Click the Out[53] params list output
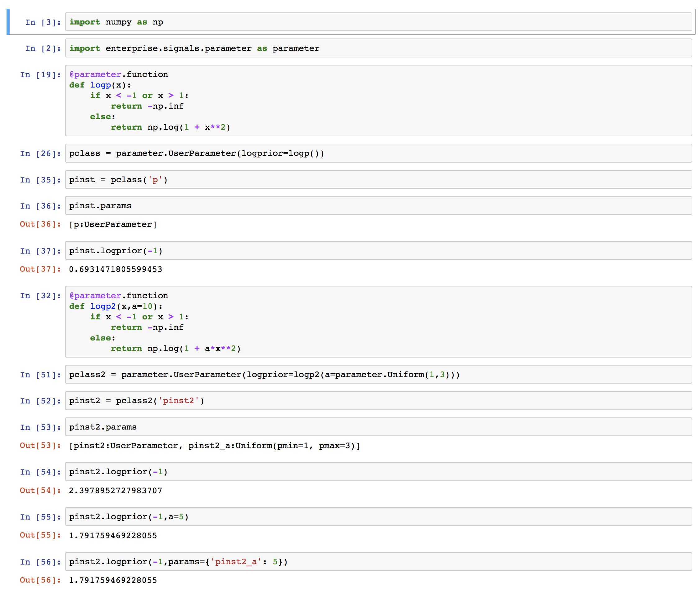This screenshot has height=599, width=700. (214, 446)
